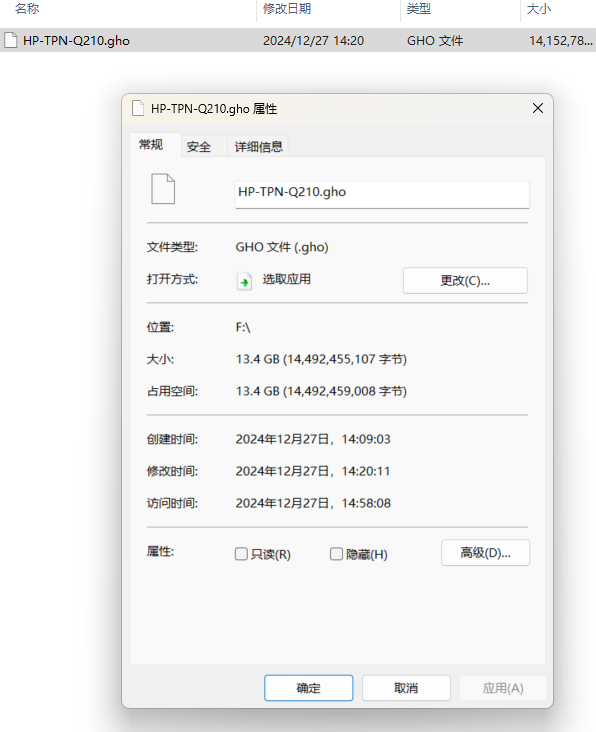
Task: Click the access time 14:58:08
Action: coord(366,503)
